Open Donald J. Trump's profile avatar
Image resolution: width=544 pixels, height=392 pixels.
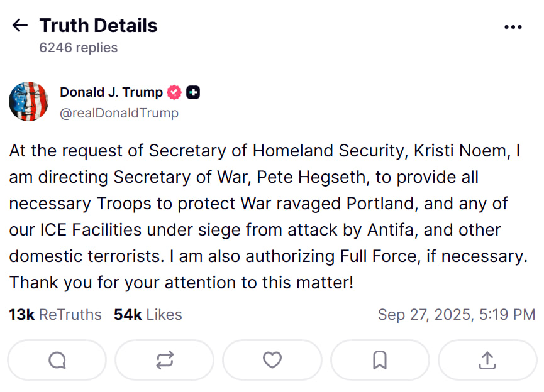(29, 101)
